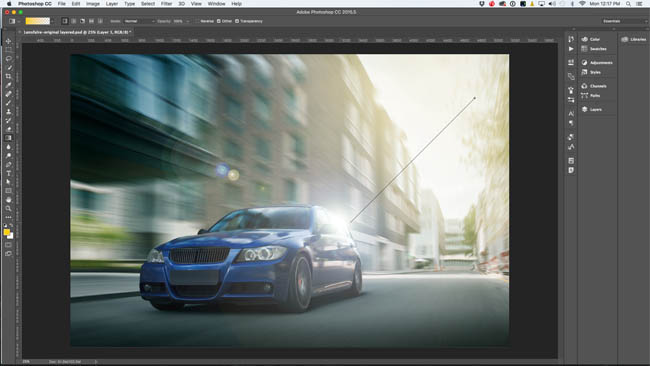Screen dimensions: 650x366
Task: Open the blending Mode dropdown
Action: point(139,21)
